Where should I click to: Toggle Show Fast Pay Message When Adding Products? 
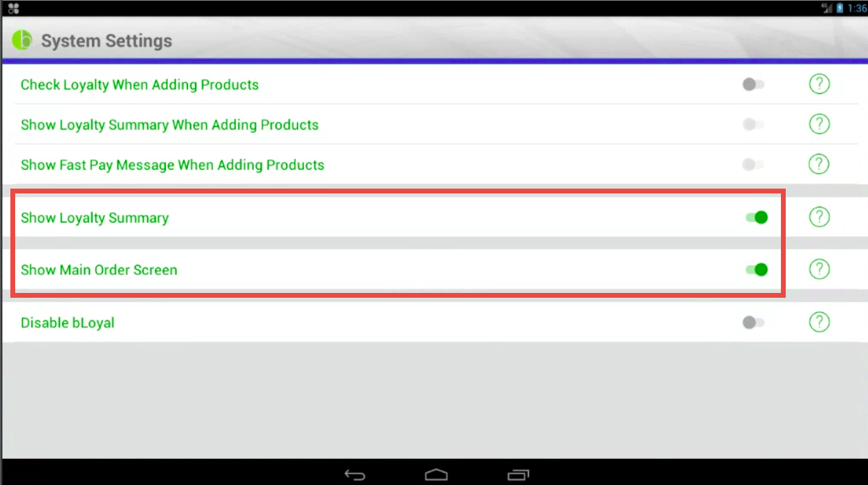tap(753, 164)
